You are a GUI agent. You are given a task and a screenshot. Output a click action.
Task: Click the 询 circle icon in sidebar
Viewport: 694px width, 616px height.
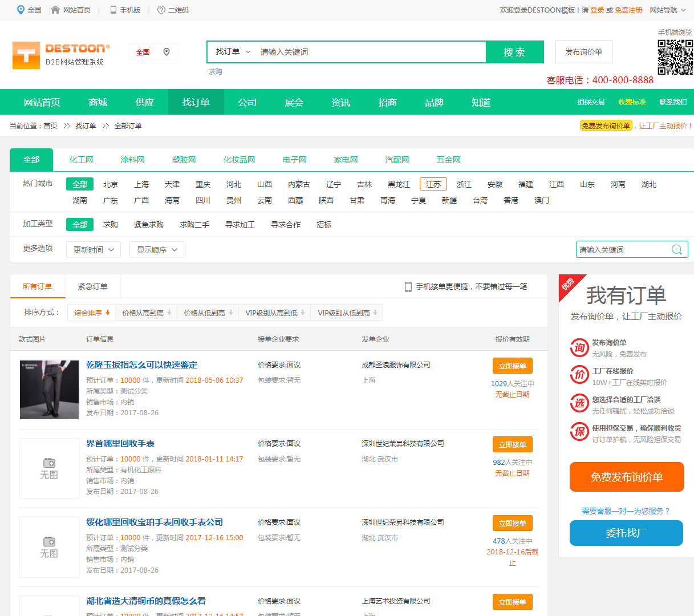point(579,347)
